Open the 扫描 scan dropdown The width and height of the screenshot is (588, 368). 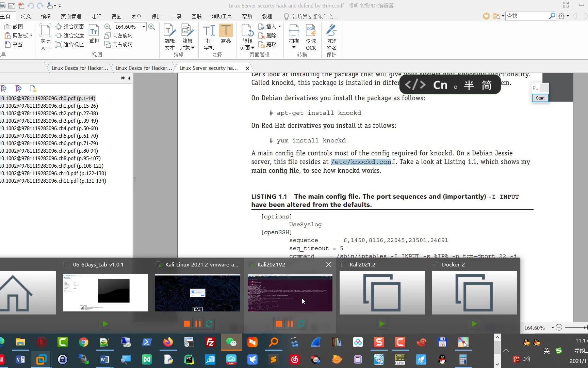pyautogui.click(x=294, y=48)
